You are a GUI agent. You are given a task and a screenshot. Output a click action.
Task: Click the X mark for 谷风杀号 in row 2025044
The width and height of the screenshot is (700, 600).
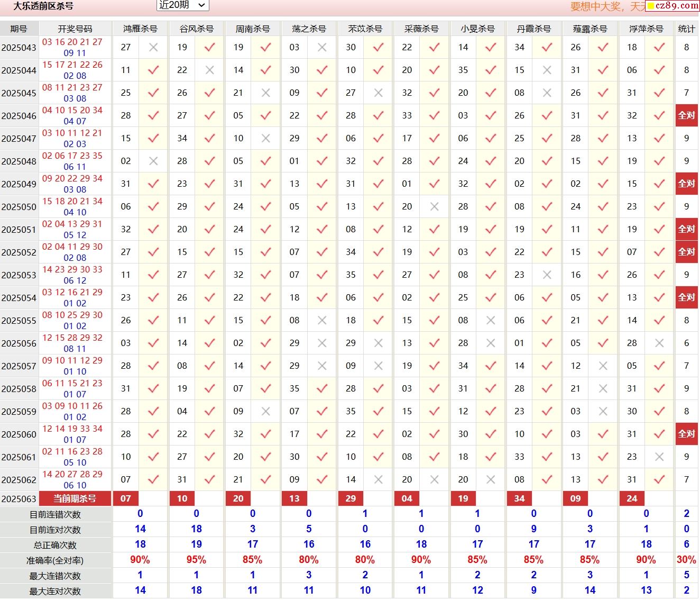click(210, 70)
